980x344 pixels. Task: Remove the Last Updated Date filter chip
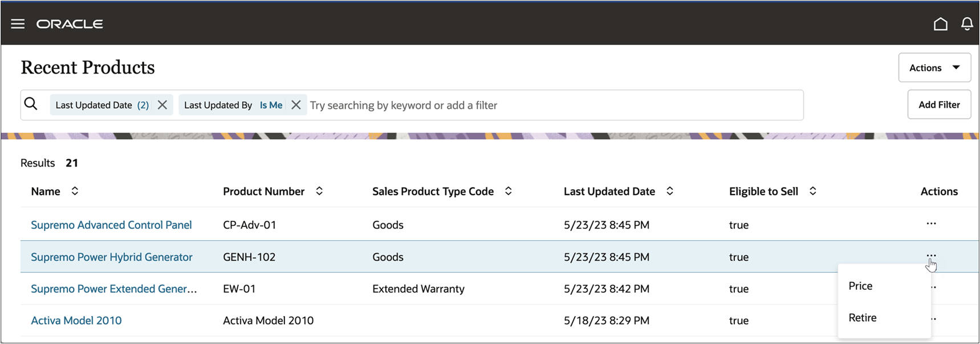click(162, 104)
